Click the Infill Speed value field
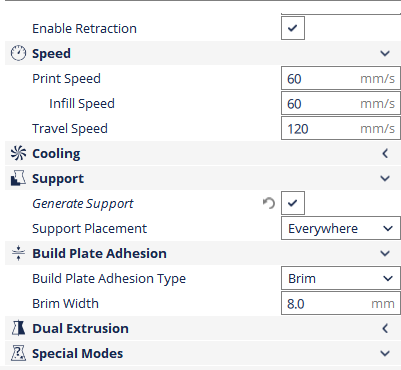Viewport: 401px width, 370px height. [x=341, y=103]
